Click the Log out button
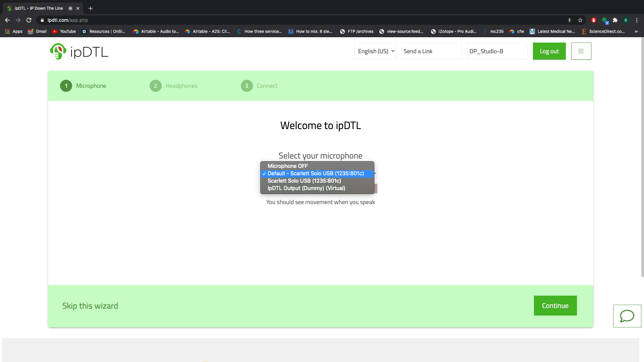Screen dimensions: 644x362 point(549,51)
